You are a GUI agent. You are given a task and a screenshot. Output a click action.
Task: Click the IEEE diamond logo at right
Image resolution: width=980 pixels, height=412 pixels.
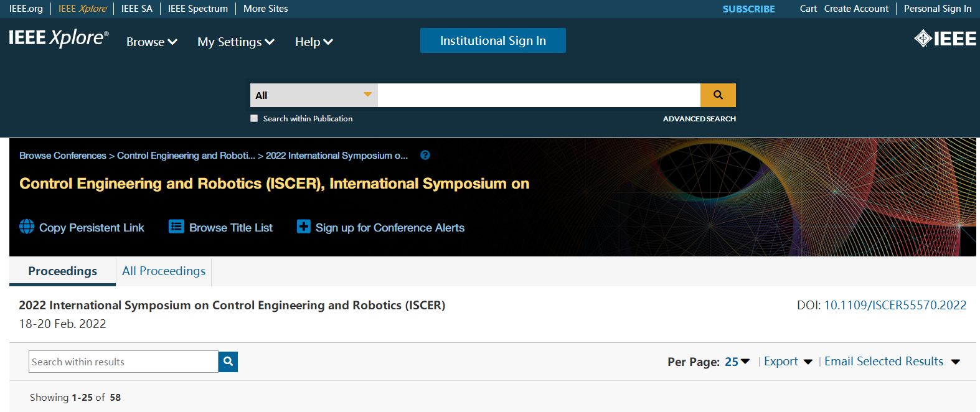(x=945, y=39)
